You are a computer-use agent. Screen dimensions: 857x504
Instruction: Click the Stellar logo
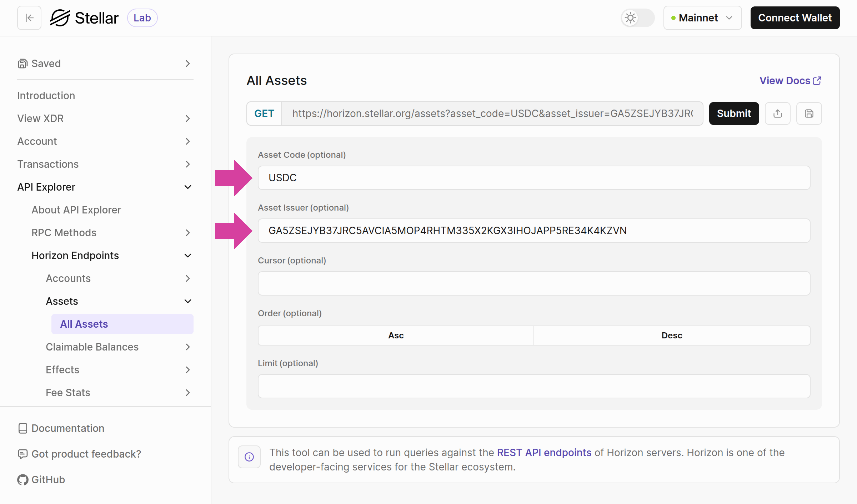pyautogui.click(x=85, y=17)
